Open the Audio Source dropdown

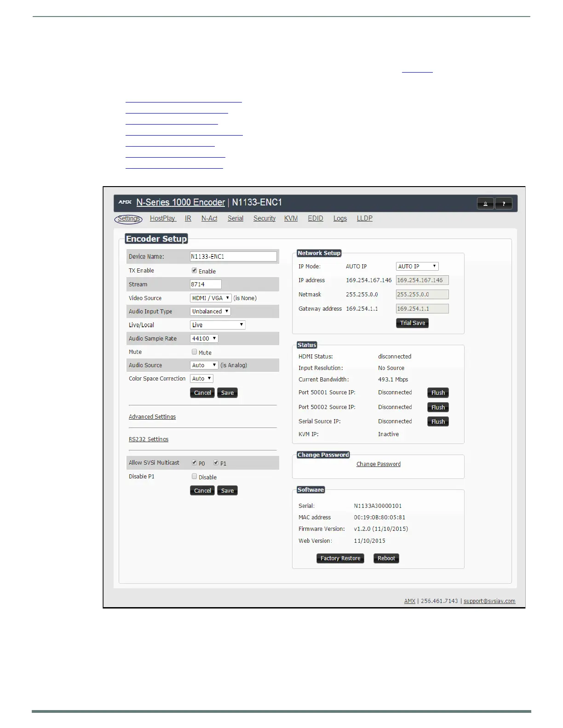pos(204,365)
